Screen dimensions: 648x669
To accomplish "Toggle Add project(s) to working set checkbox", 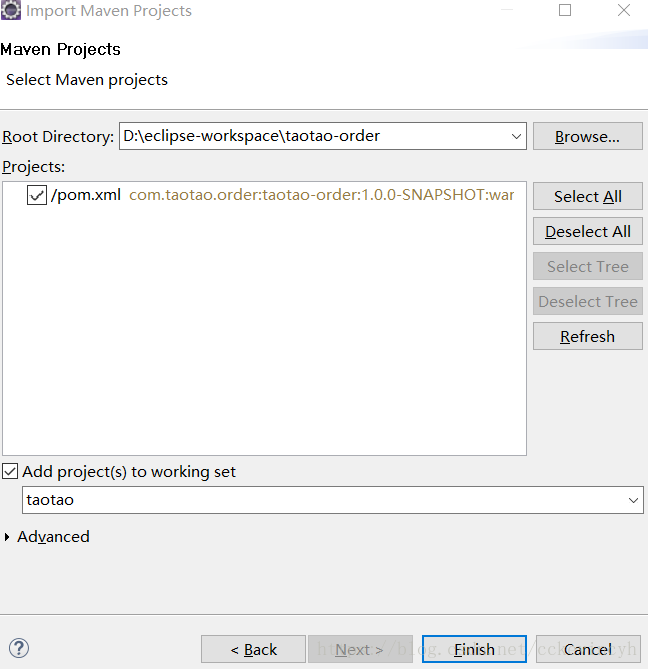I will tap(10, 471).
